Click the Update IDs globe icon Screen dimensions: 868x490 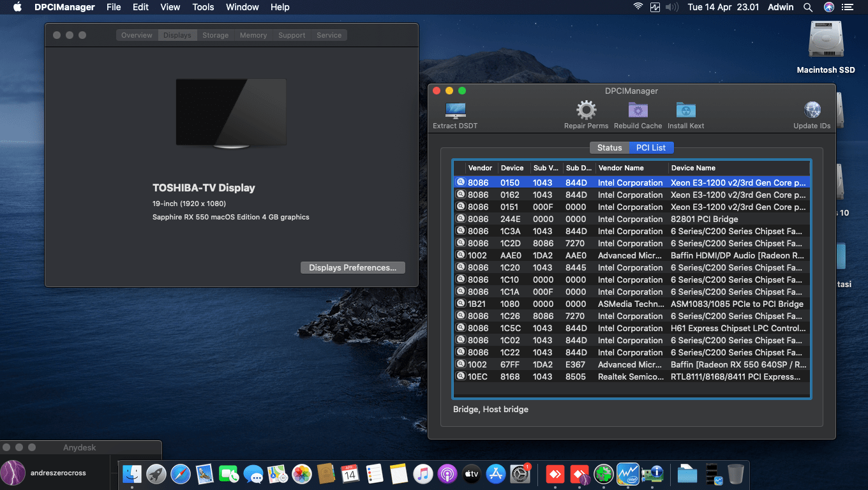(811, 110)
